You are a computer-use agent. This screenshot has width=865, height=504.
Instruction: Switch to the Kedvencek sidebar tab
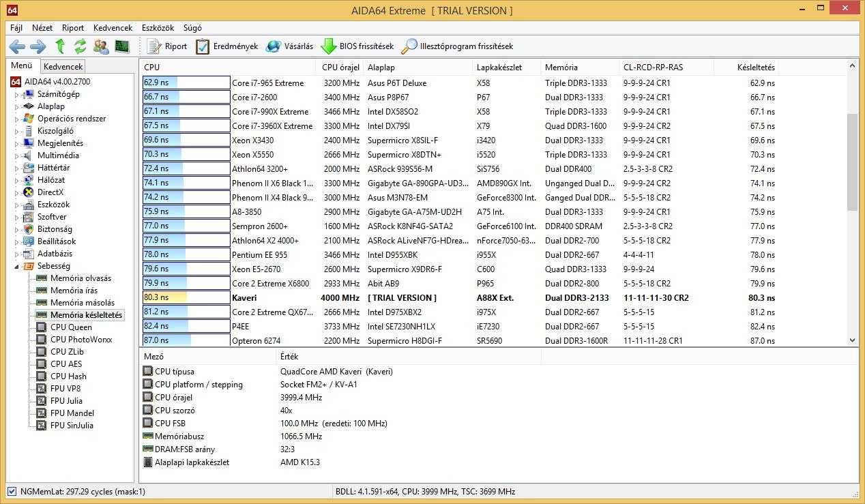coord(63,66)
